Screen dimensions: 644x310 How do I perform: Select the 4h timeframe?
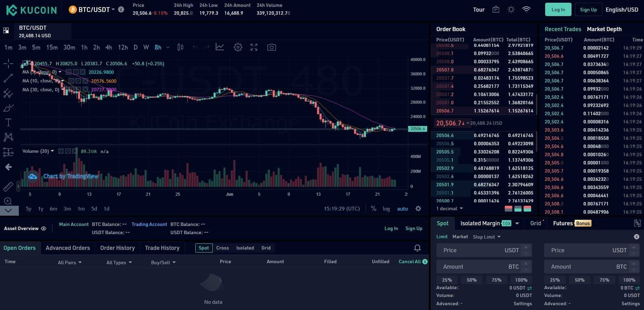[109, 47]
